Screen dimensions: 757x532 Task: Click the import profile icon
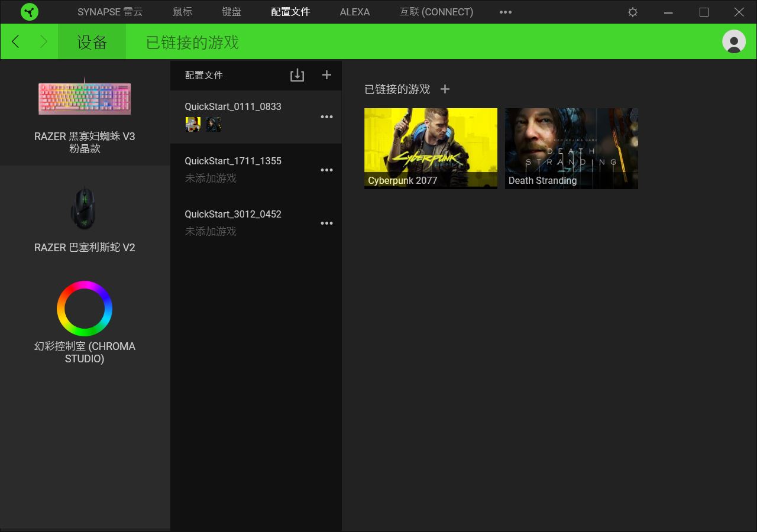point(297,75)
